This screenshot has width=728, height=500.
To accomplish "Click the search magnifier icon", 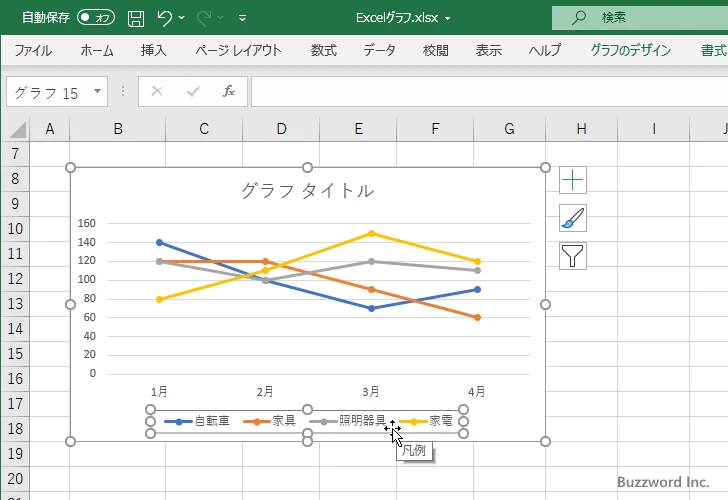I will tap(579, 17).
